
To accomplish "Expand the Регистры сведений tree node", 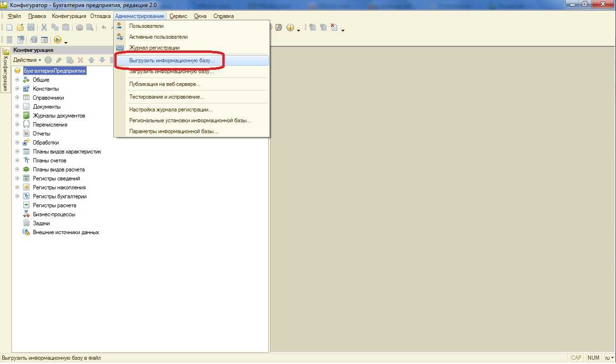I will point(17,178).
